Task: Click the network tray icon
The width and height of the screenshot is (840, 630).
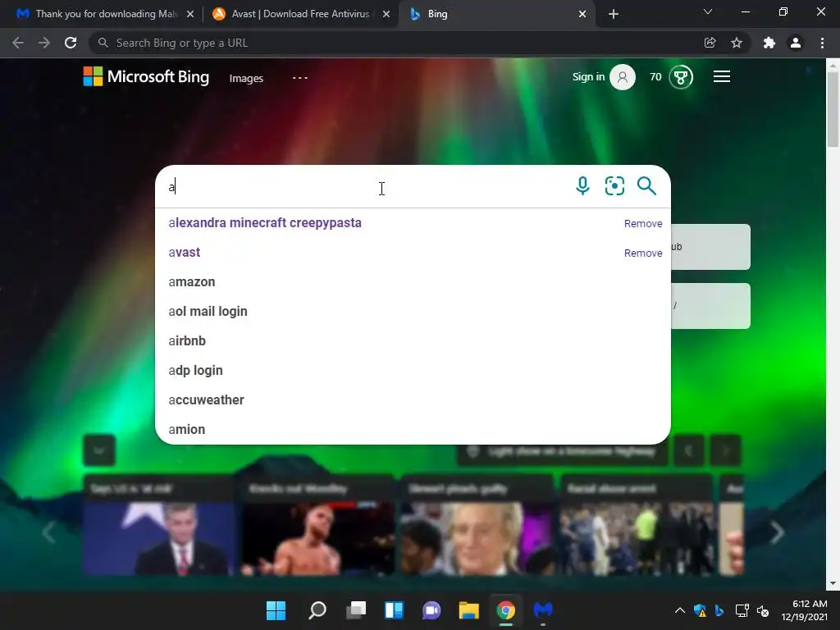Action: 742,610
